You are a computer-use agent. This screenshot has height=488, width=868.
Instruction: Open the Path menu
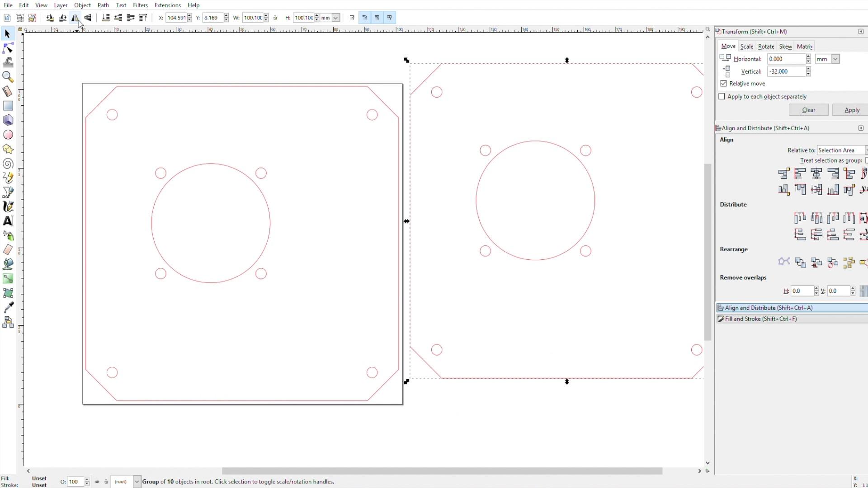tap(103, 5)
